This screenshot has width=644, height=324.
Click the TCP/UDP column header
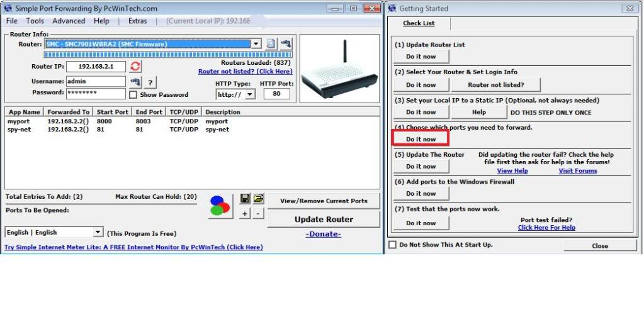click(x=184, y=112)
